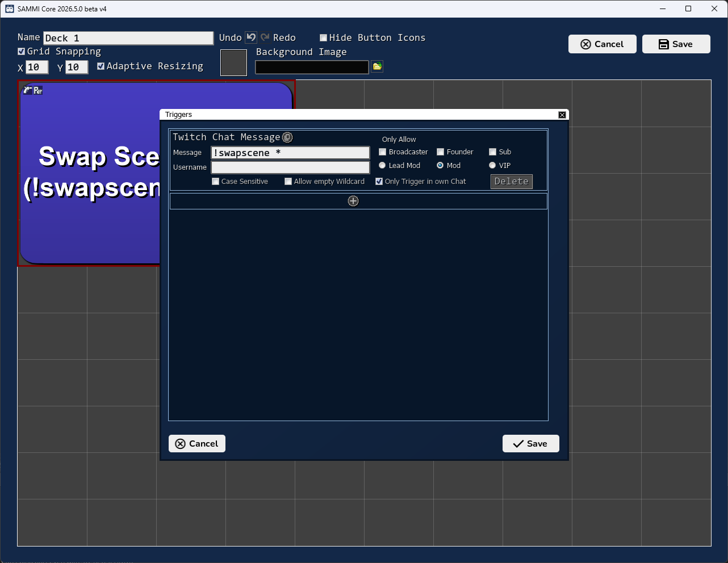Open the background image folder browser

coord(377,67)
